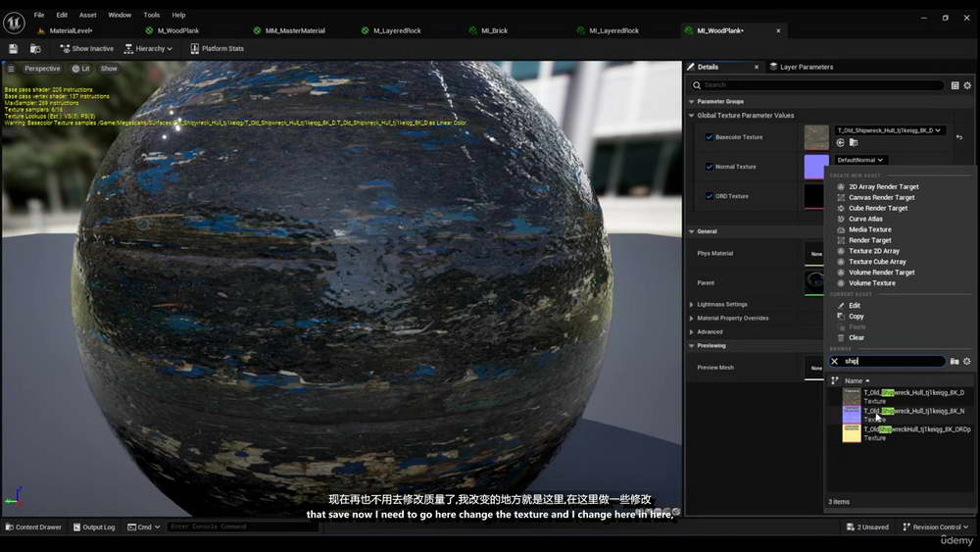Open the File menu
Screen dimensions: 980x552
point(39,15)
